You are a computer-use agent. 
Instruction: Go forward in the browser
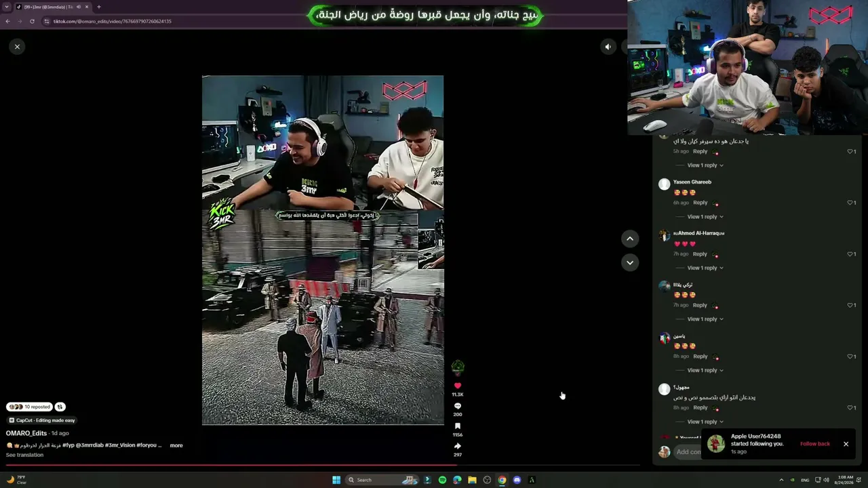(20, 21)
